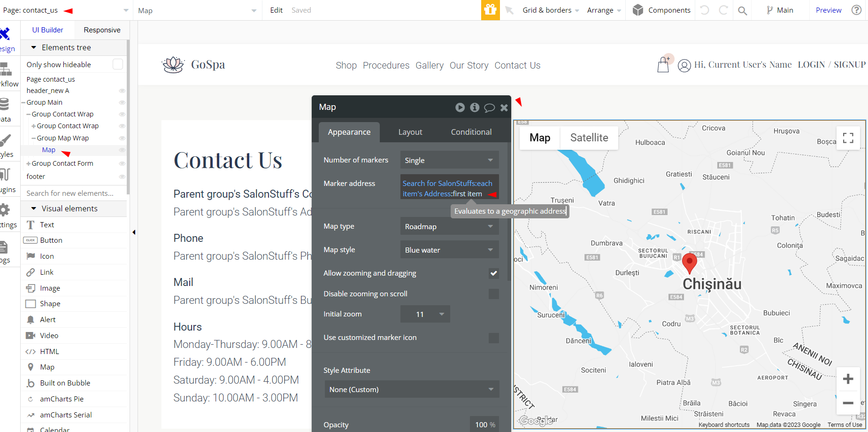Switch to Responsive tab
This screenshot has height=432, width=868.
pos(102,30)
